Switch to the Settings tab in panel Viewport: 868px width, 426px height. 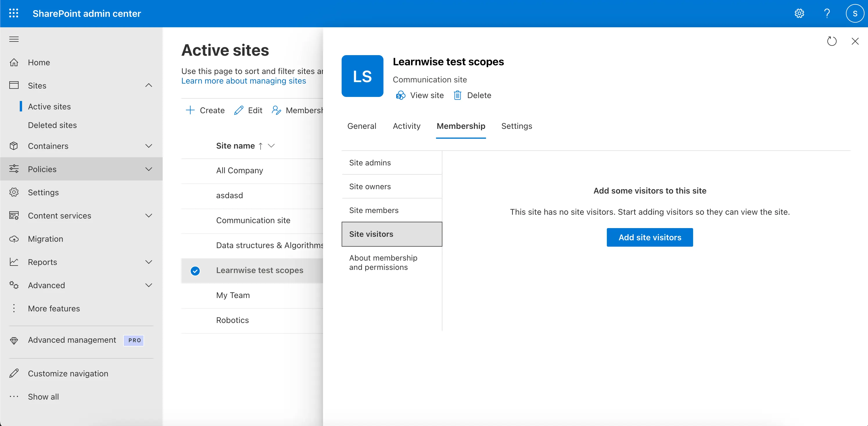click(517, 126)
